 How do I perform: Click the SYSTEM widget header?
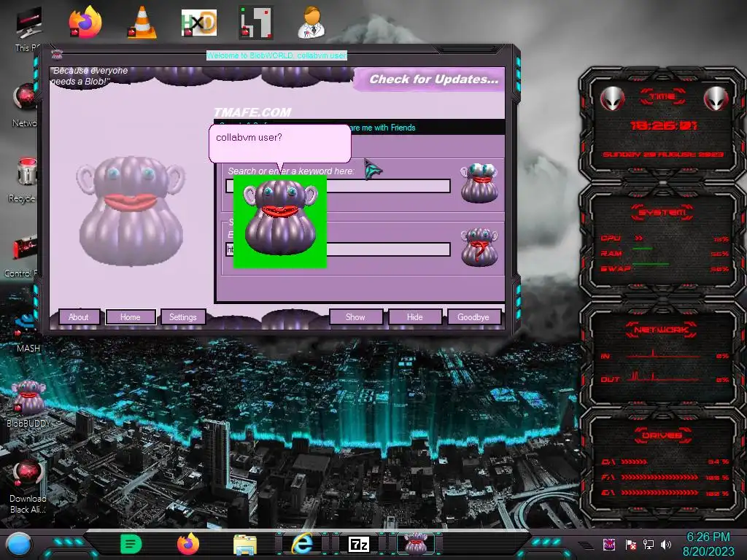point(662,212)
